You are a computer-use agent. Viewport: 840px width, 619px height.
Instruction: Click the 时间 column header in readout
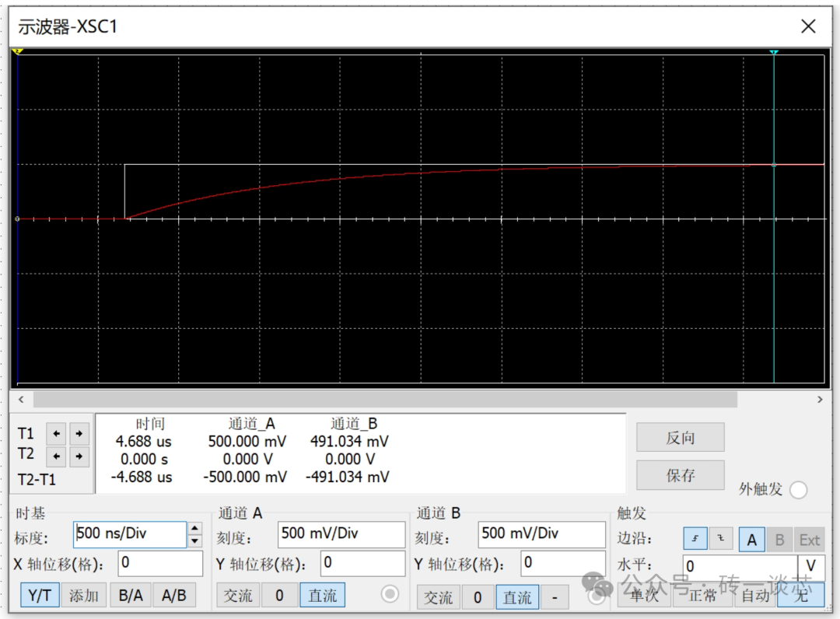click(x=150, y=424)
